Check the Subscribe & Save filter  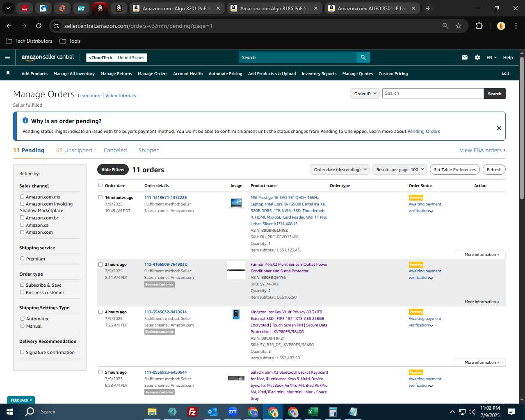tap(22, 285)
